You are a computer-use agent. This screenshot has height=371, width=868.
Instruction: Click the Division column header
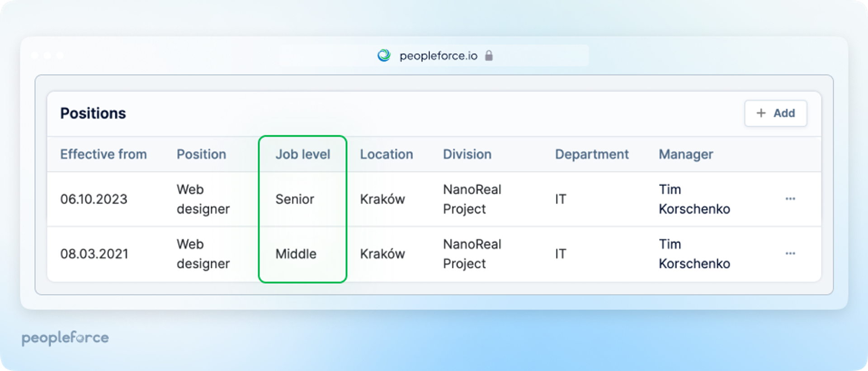pyautogui.click(x=467, y=154)
